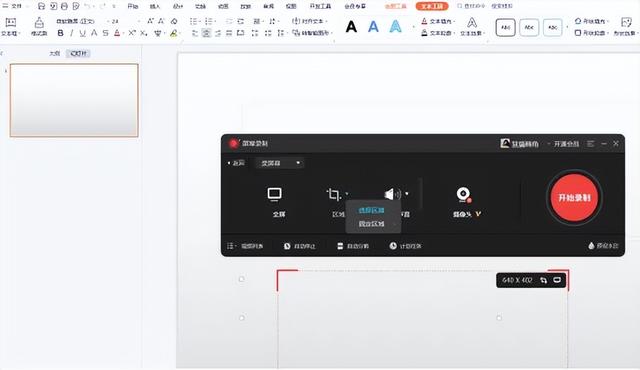The image size is (640, 370).
Task: Expand the arrow next to speaker icon
Action: coord(407,194)
